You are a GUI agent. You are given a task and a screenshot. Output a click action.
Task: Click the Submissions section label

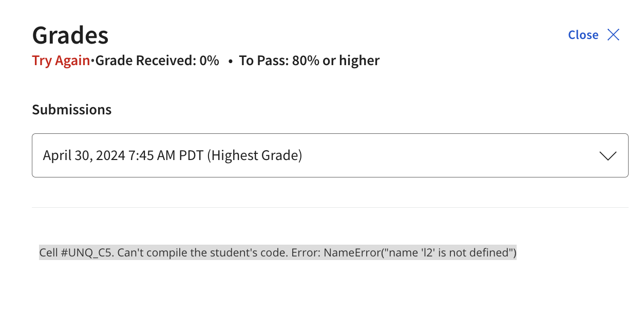pos(71,109)
